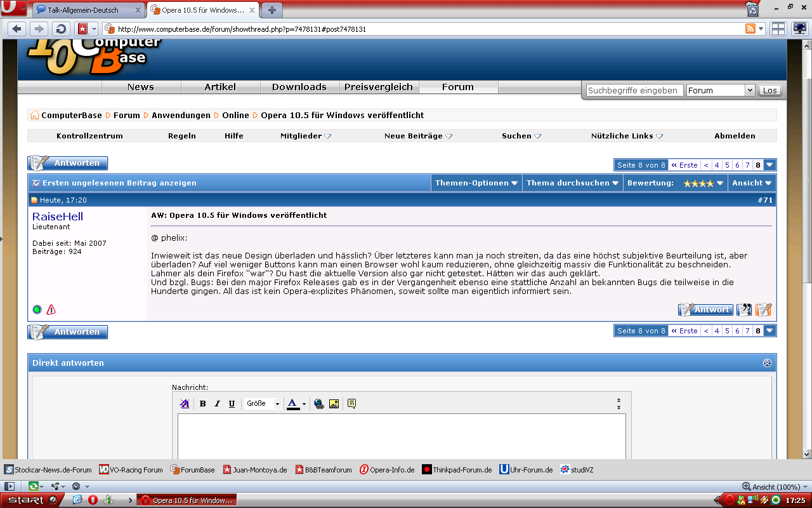The width and height of the screenshot is (812, 508).
Task: Click the top Antworten button
Action: tap(68, 163)
